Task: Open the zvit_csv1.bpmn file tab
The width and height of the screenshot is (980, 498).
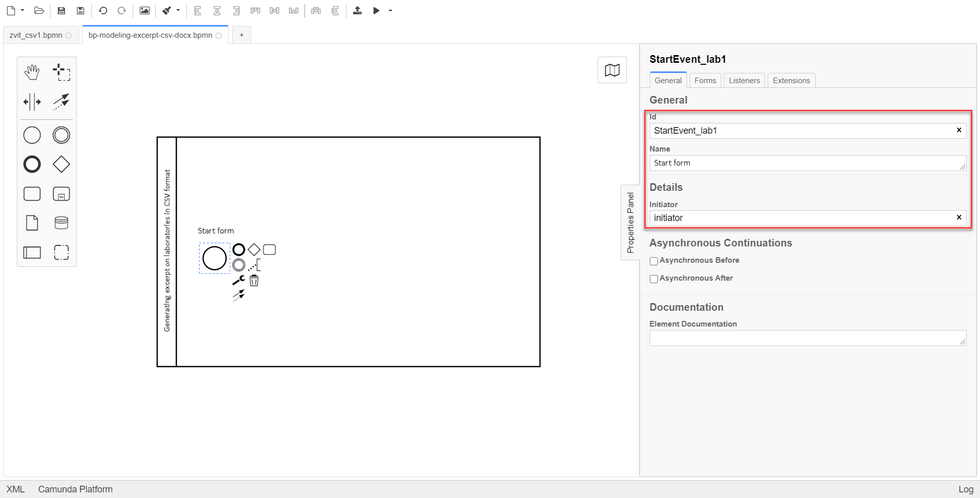Action: 36,35
